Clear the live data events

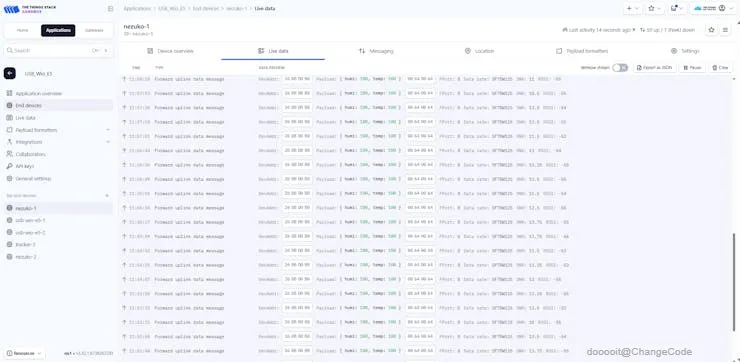pyautogui.click(x=721, y=68)
